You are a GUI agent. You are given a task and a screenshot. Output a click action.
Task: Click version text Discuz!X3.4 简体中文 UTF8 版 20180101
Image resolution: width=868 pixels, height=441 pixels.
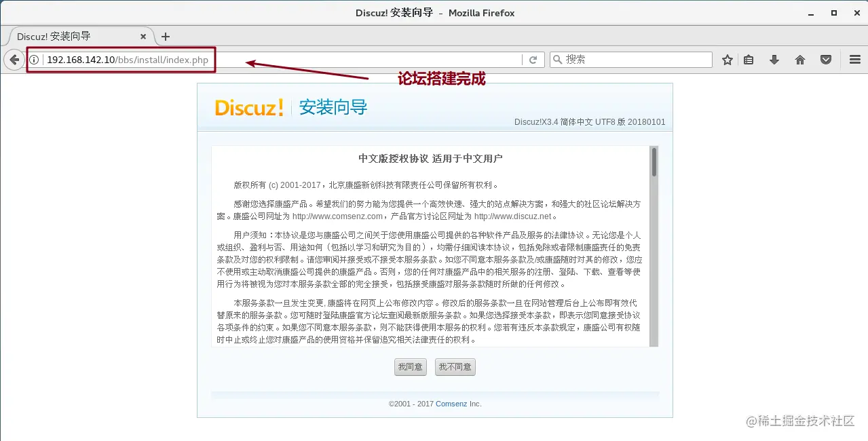point(590,122)
